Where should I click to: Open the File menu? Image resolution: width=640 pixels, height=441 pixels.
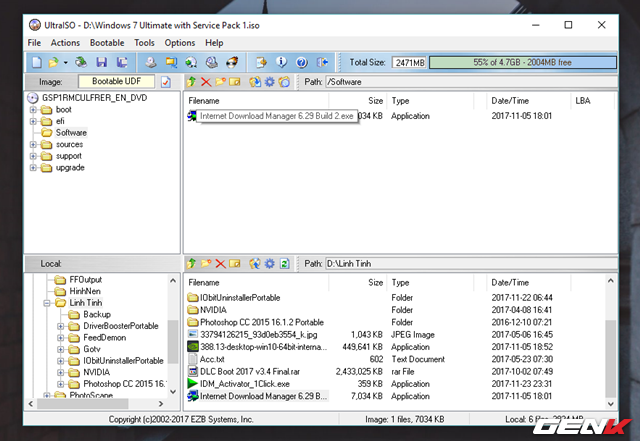pyautogui.click(x=34, y=43)
